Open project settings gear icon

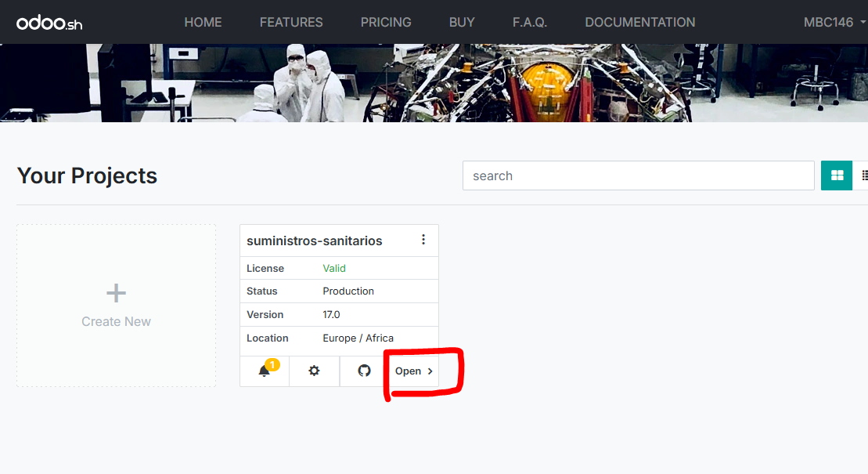click(314, 371)
